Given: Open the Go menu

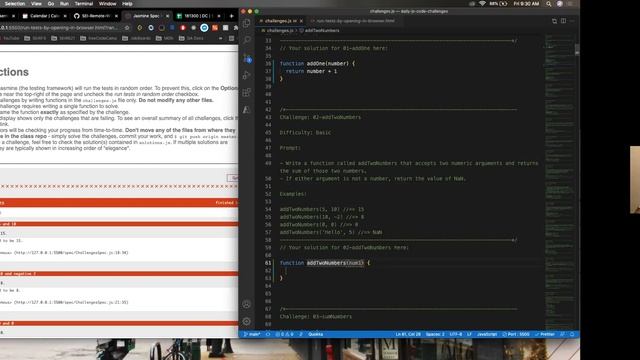Looking at the screenshot, I should coord(51,4).
